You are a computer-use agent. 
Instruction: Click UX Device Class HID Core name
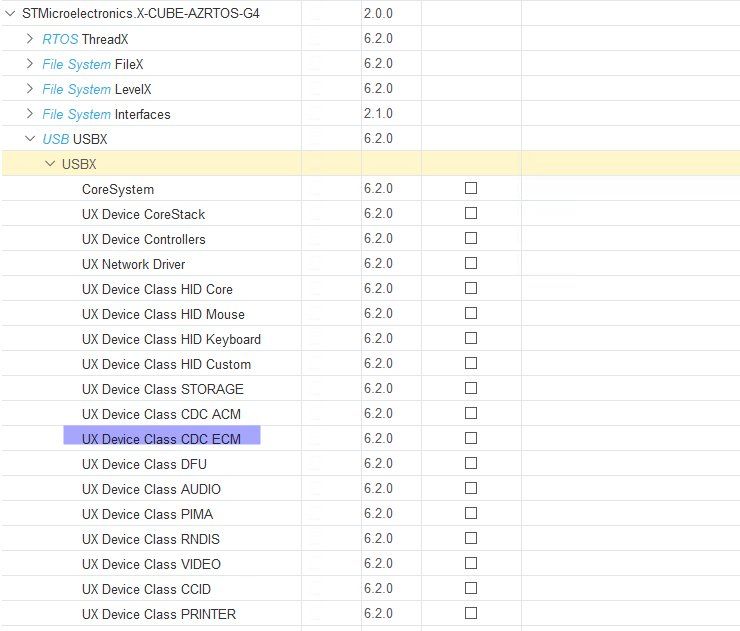(x=157, y=289)
